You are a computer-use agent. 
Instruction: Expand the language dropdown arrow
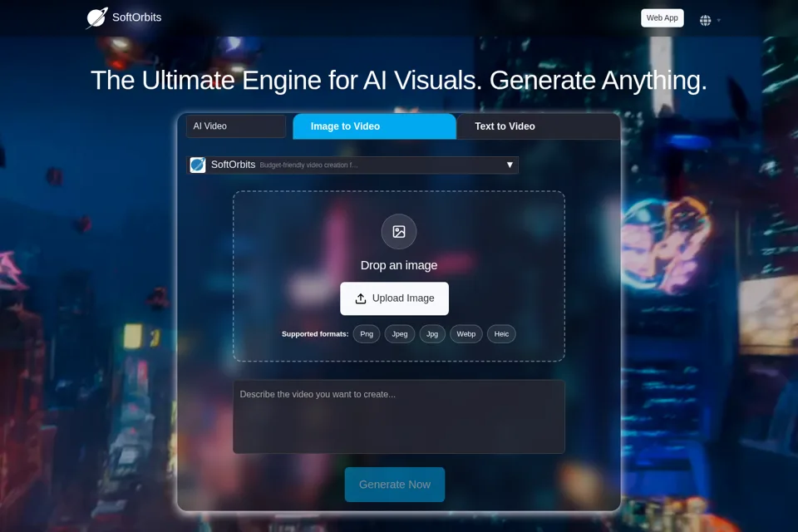(x=718, y=20)
